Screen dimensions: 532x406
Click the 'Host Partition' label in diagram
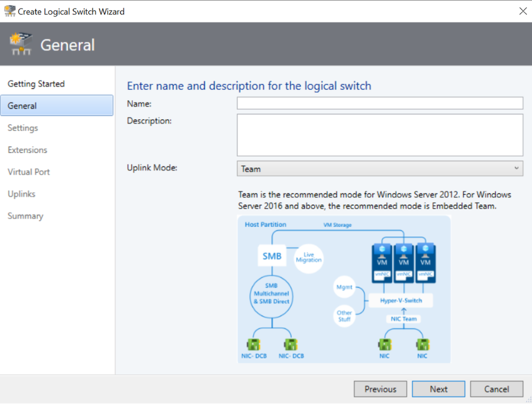pos(265,224)
